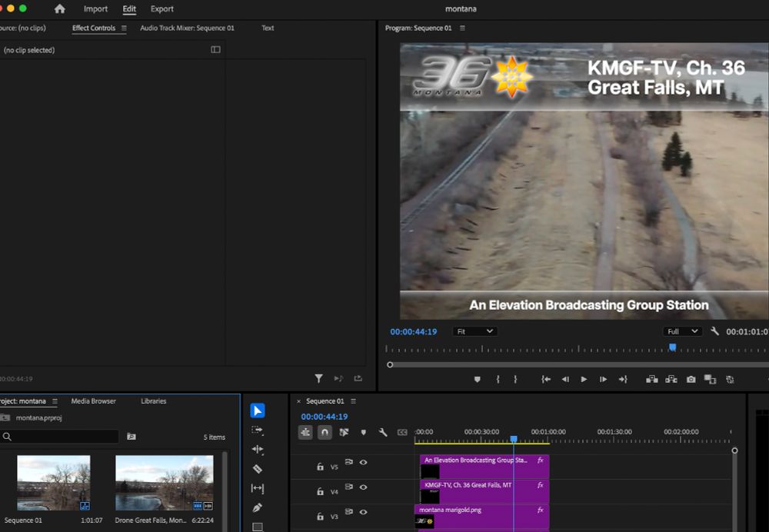Click the Export Frame camera icon
Image resolution: width=769 pixels, height=532 pixels.
tap(691, 379)
